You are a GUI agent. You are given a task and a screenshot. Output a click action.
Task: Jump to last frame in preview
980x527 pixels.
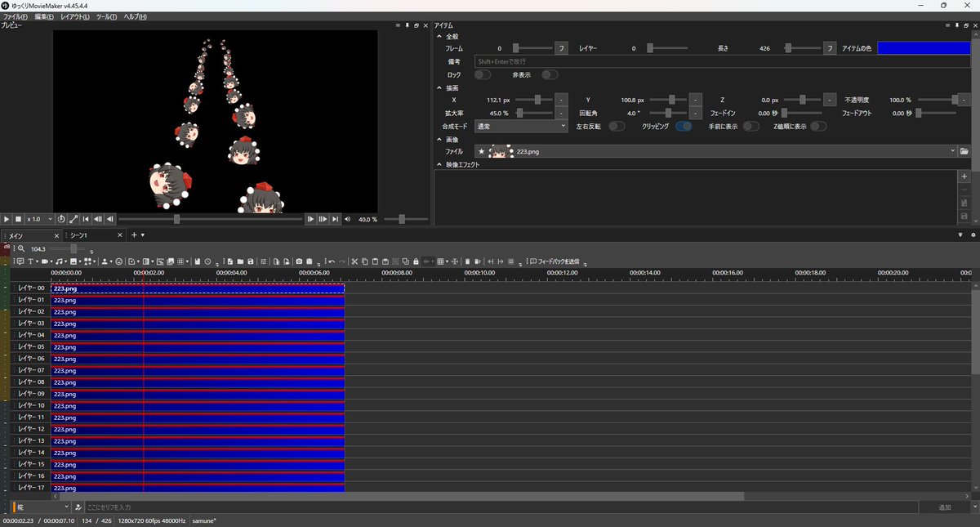coord(335,219)
